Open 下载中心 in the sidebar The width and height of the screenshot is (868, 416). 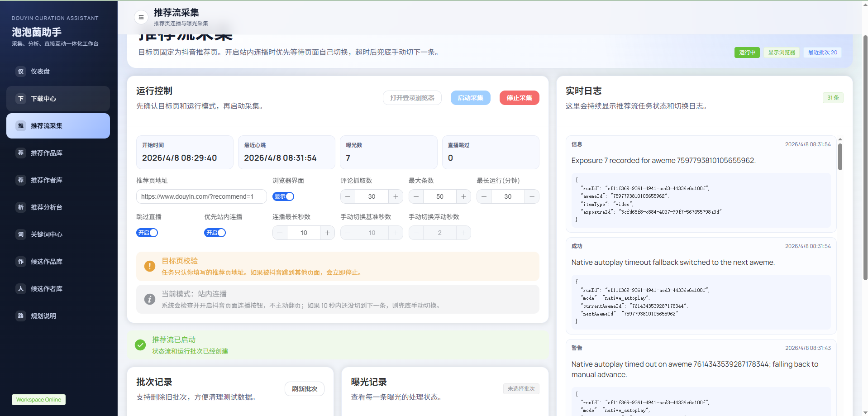click(58, 99)
